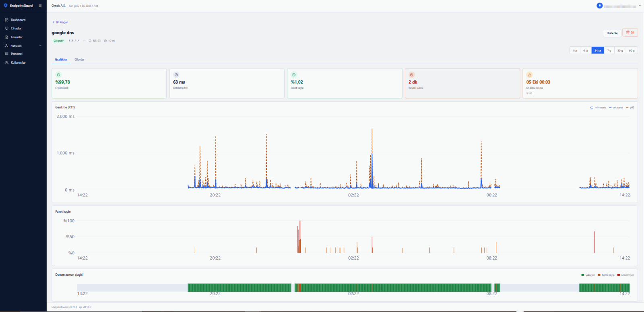Click the Sil delete button
644x312 pixels.
point(630,33)
